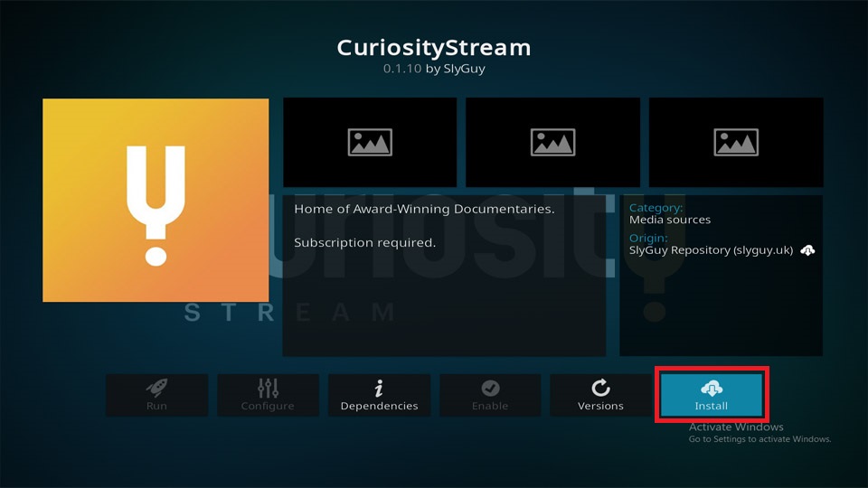Open the Dependencies info button
Screen dimensions: 868x488
tap(379, 395)
